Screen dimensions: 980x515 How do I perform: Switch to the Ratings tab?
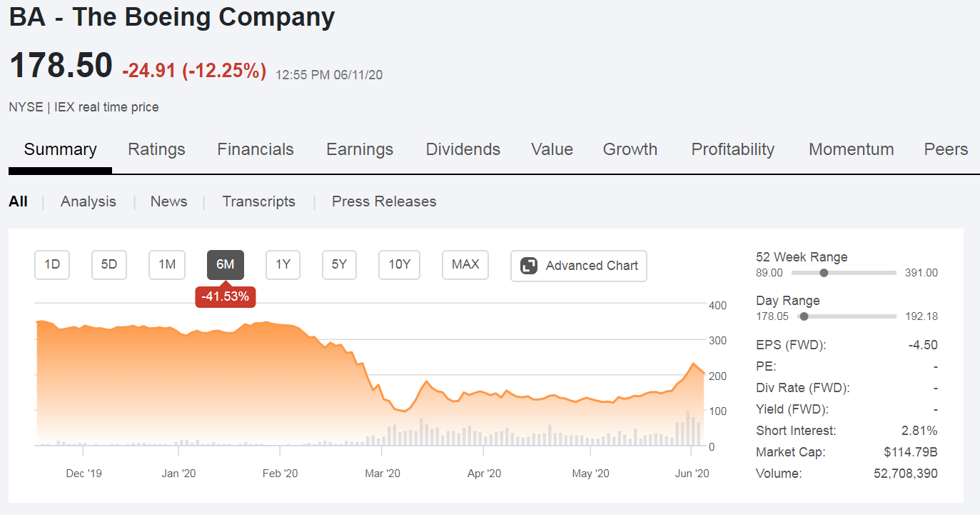pos(156,149)
